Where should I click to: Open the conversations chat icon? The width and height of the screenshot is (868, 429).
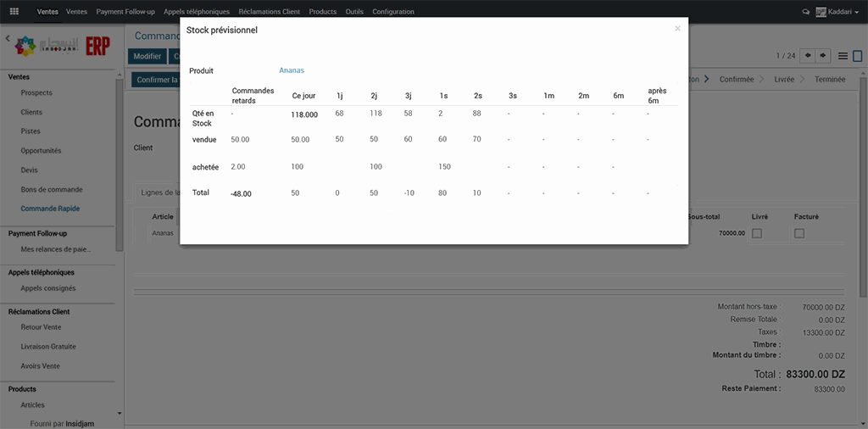[805, 12]
